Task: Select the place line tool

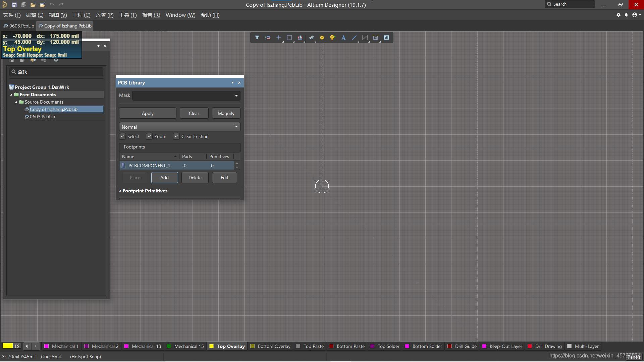Action: pos(354,38)
